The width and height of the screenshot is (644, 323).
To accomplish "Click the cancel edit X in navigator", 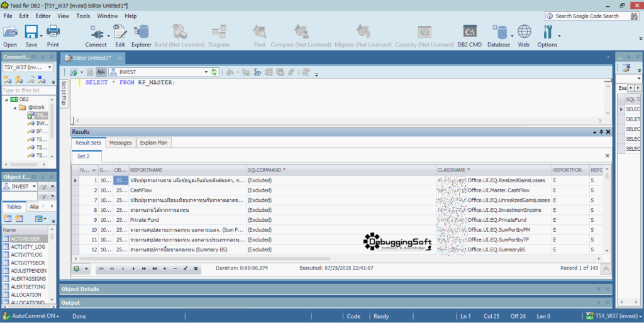I will [196, 269].
